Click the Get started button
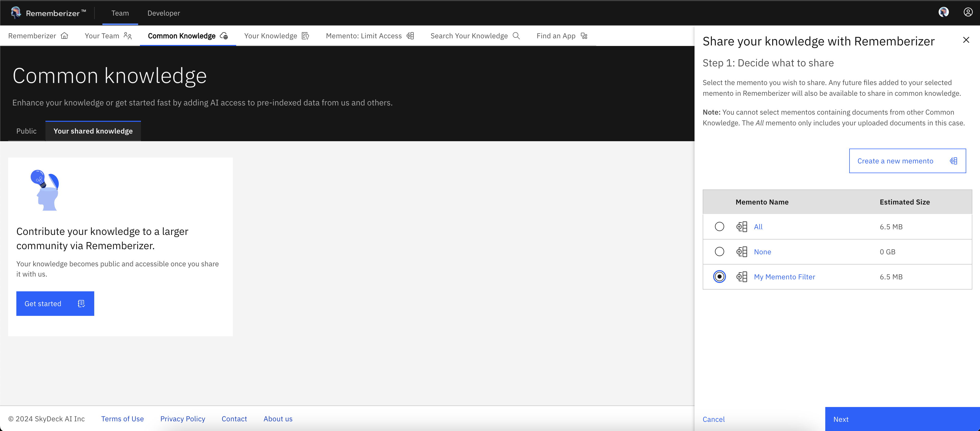This screenshot has width=980, height=431. (55, 304)
